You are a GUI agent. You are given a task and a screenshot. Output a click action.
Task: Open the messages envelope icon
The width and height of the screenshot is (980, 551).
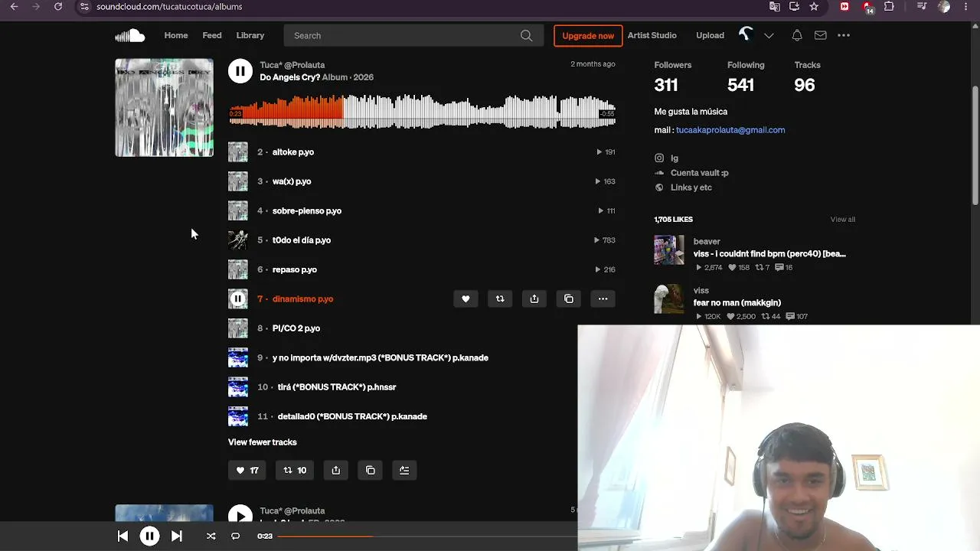820,35
